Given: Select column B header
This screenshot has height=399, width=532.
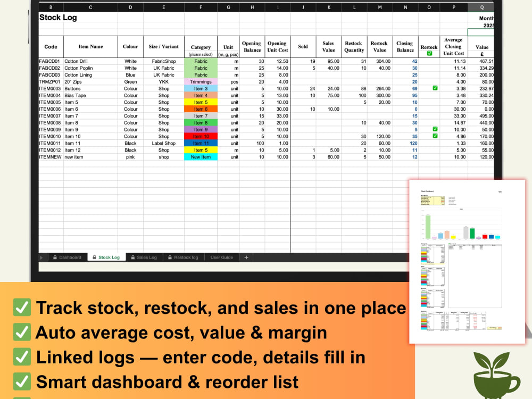Looking at the screenshot, I should pyautogui.click(x=51, y=7).
